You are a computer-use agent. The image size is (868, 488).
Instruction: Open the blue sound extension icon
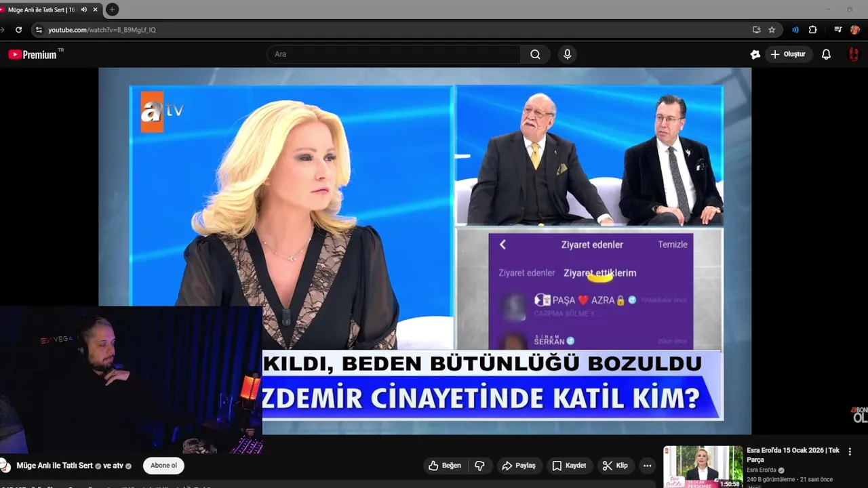tap(795, 30)
